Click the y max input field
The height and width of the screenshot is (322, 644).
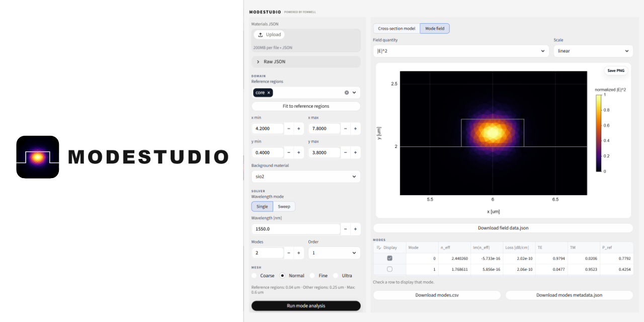325,152
